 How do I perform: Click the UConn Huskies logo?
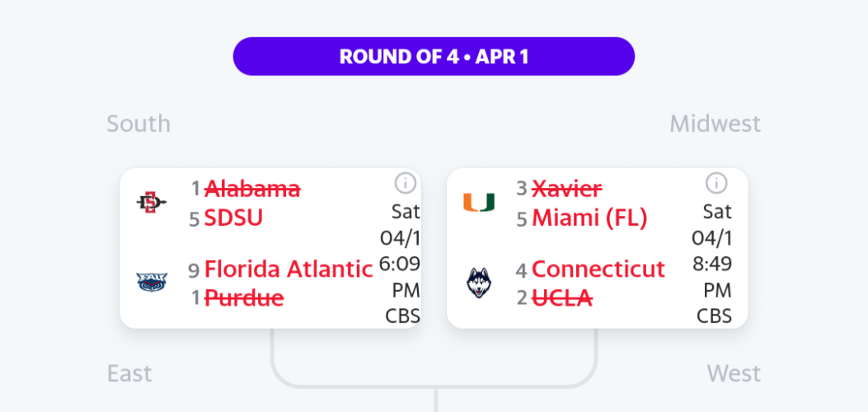coord(479,283)
